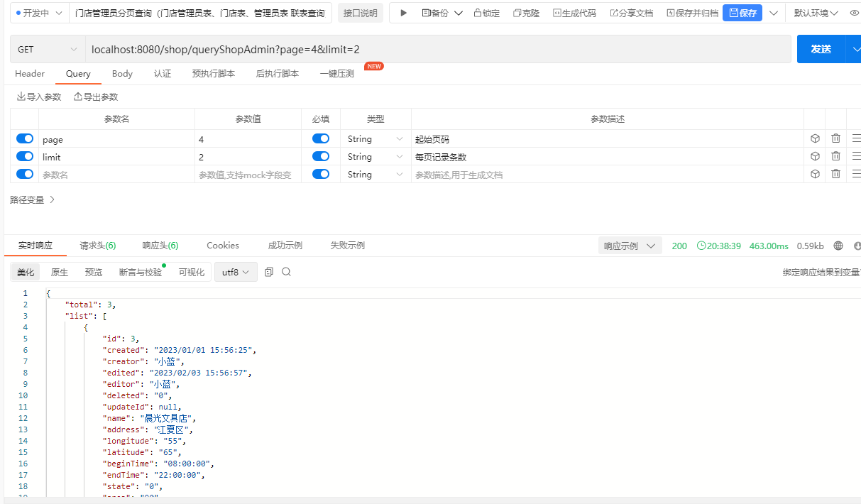
Task: Copy the response body with copy icon
Action: tap(269, 271)
